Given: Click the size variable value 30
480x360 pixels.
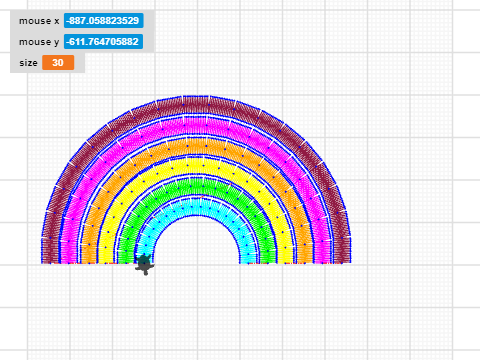Looking at the screenshot, I should click(x=58, y=63).
